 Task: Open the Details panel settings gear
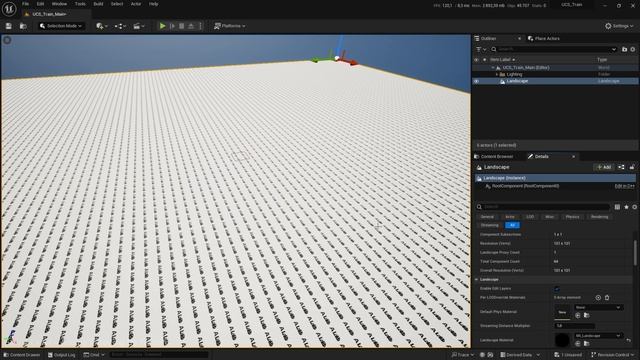[634, 207]
